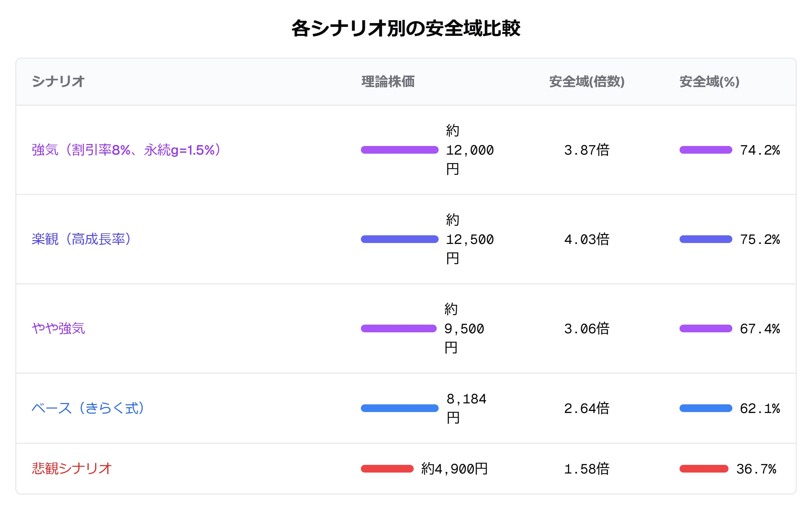The image size is (812, 510).
Task: Click the 36.7% safety margin value
Action: pyautogui.click(x=756, y=468)
